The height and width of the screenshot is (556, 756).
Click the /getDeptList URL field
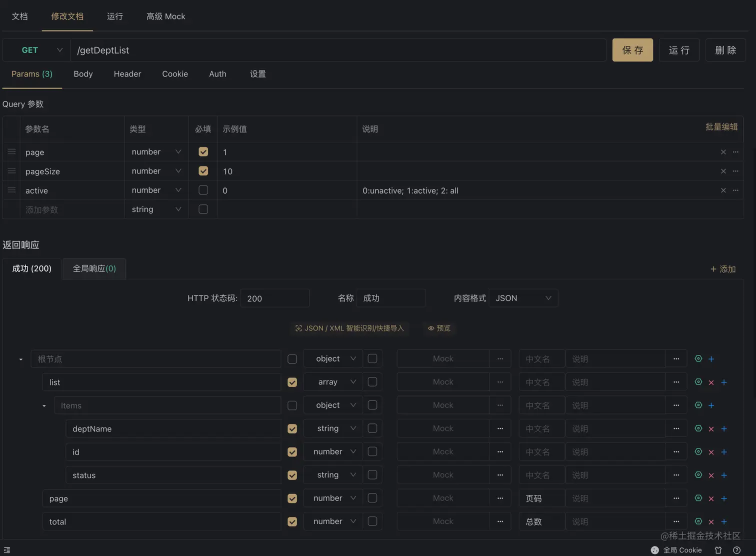point(338,50)
